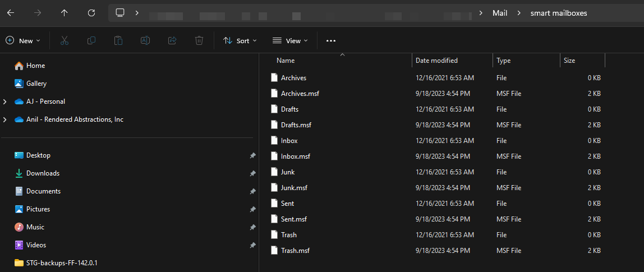Open the New item dropdown
The height and width of the screenshot is (272, 644).
(x=23, y=40)
